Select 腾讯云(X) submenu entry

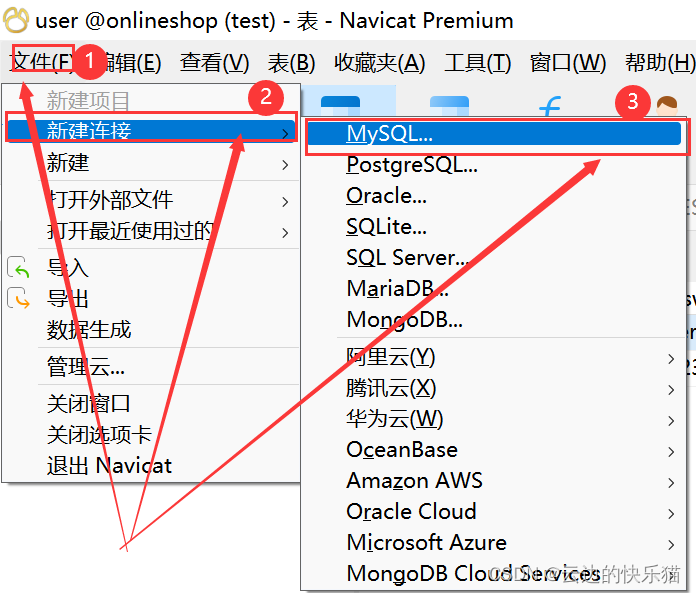(494, 388)
